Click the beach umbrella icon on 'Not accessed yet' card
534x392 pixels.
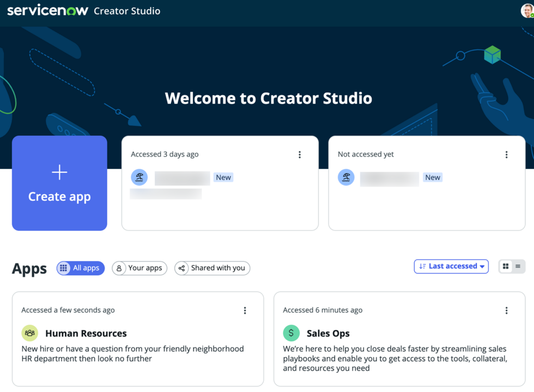pos(346,177)
